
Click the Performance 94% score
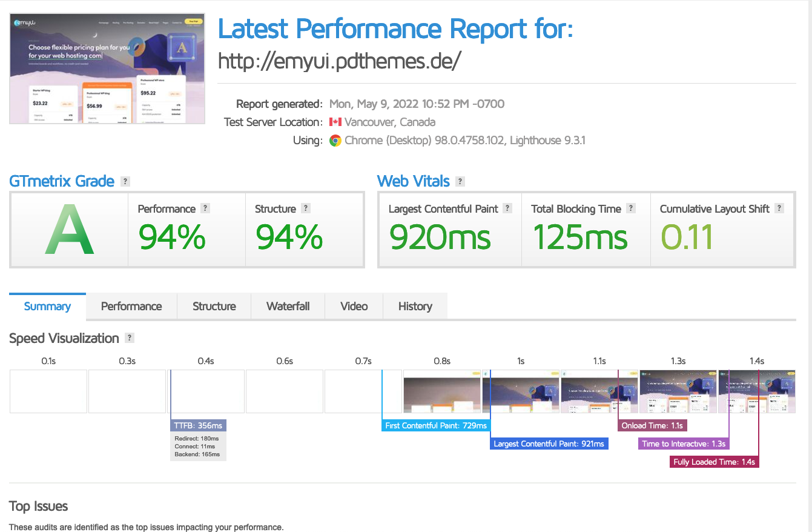point(172,237)
